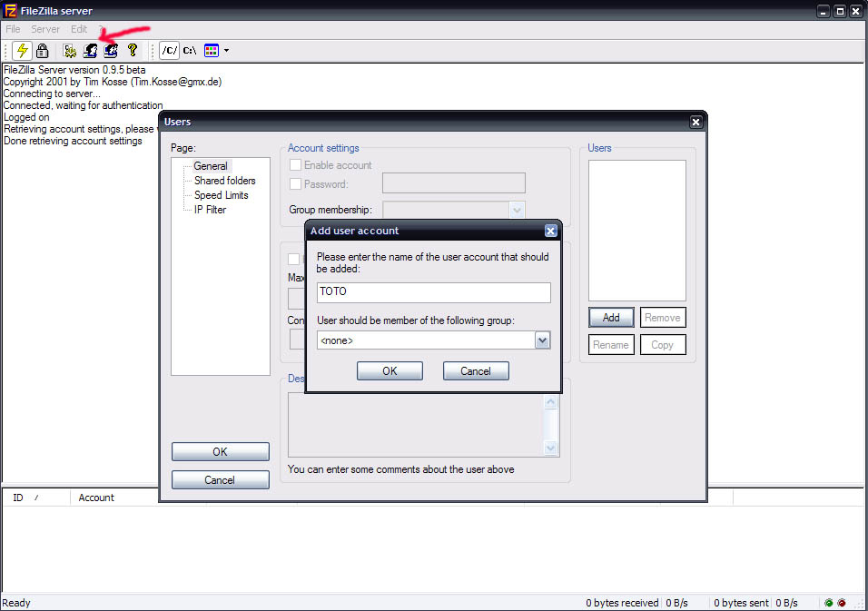868x611 pixels.
Task: Click the 'Ready' status bar text
Action: click(x=16, y=603)
